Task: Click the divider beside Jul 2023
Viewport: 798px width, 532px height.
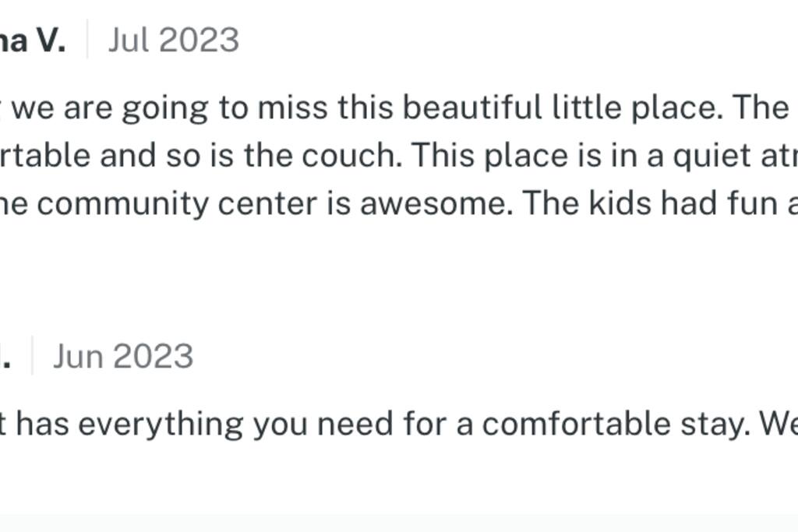Action: [87, 39]
